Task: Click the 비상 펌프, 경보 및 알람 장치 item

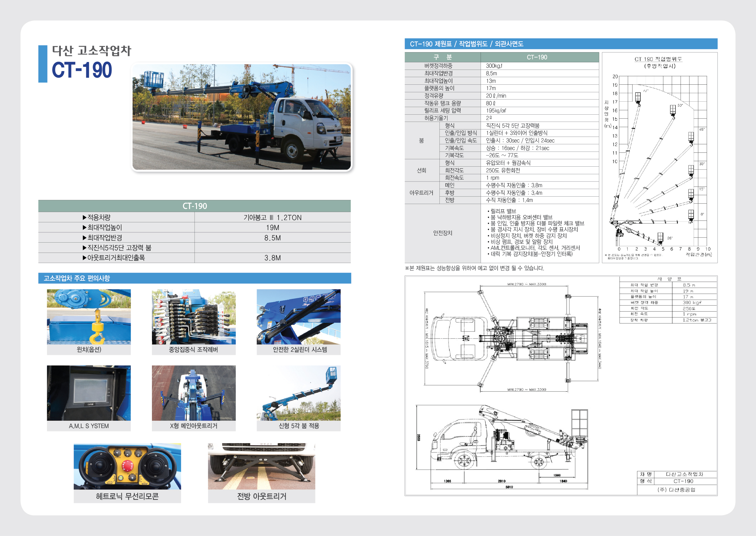Action: pyautogui.click(x=520, y=242)
